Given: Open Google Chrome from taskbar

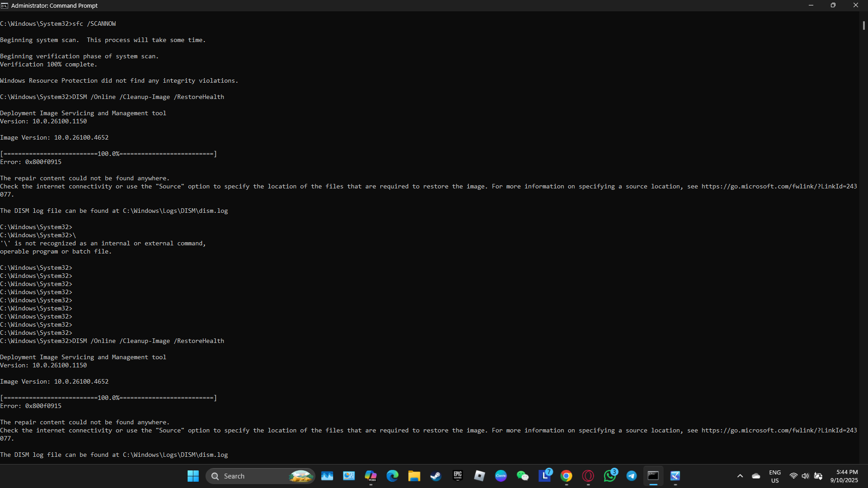Looking at the screenshot, I should tap(566, 476).
